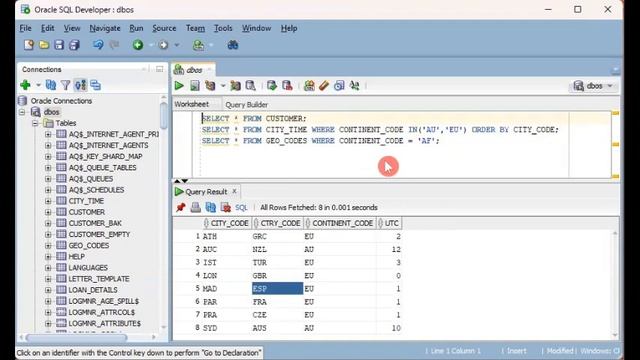Click the New file icon in main toolbar
Image resolution: width=640 pixels, height=360 pixels.
coord(29,45)
